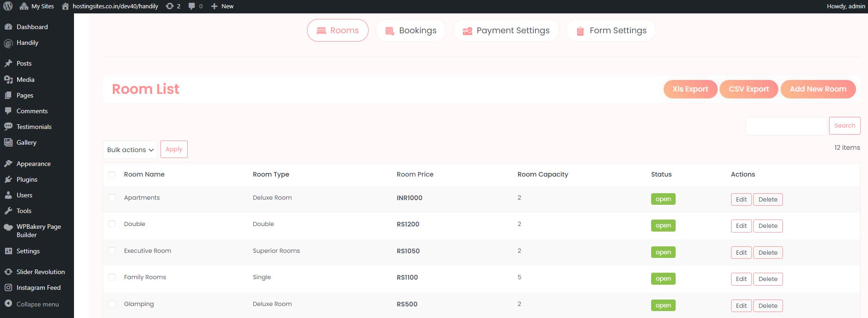Click the Plugins icon in sidebar

(x=8, y=179)
